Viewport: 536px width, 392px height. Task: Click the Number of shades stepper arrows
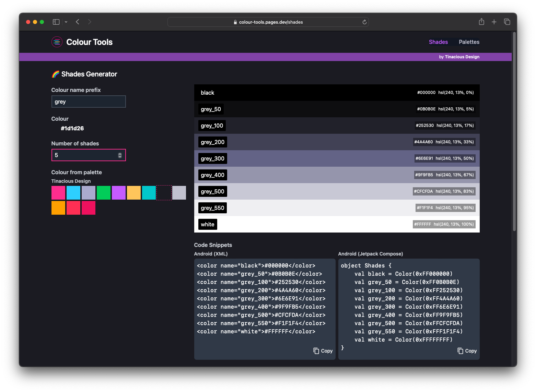tap(120, 155)
